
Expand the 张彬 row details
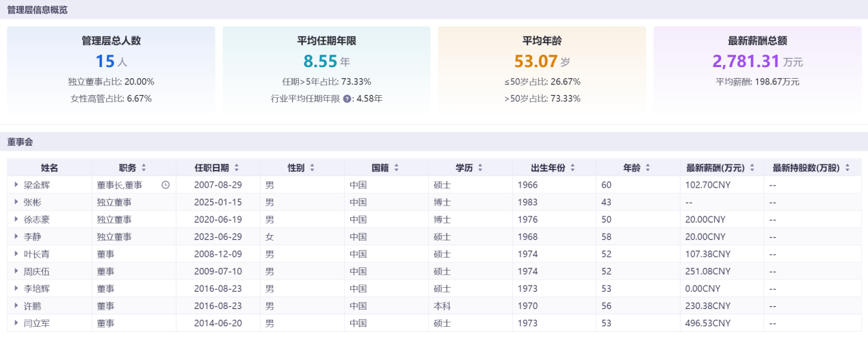click(16, 202)
